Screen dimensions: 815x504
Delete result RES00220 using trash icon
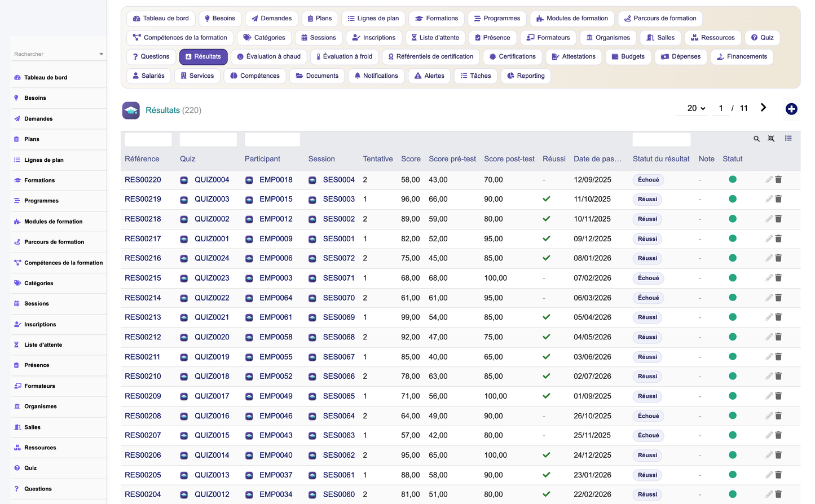[x=778, y=179]
